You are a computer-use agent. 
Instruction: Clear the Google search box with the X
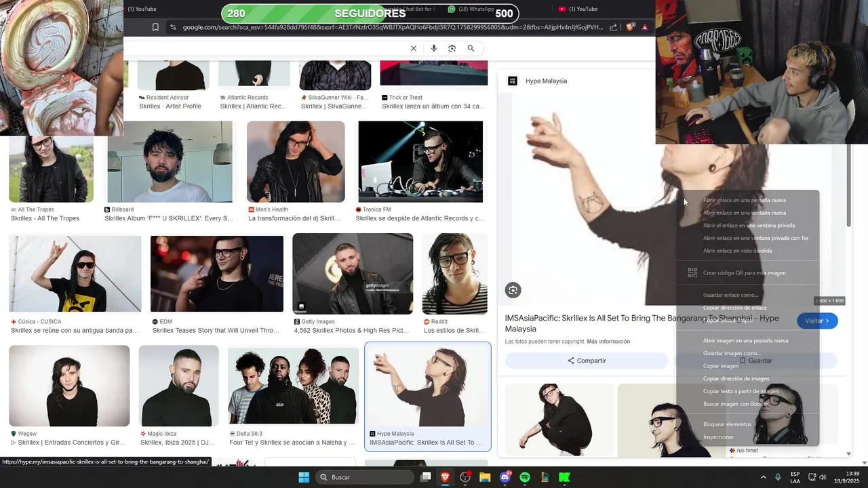pyautogui.click(x=413, y=48)
